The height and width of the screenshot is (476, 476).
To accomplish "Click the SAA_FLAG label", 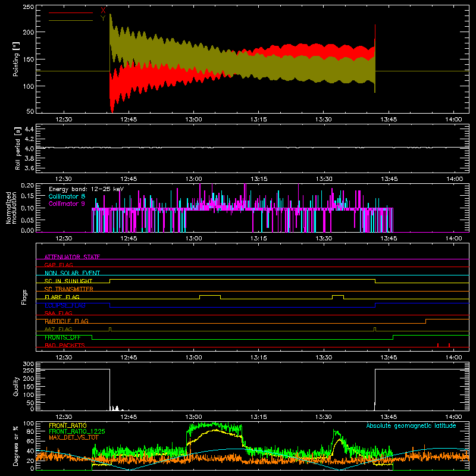I will [58, 313].
